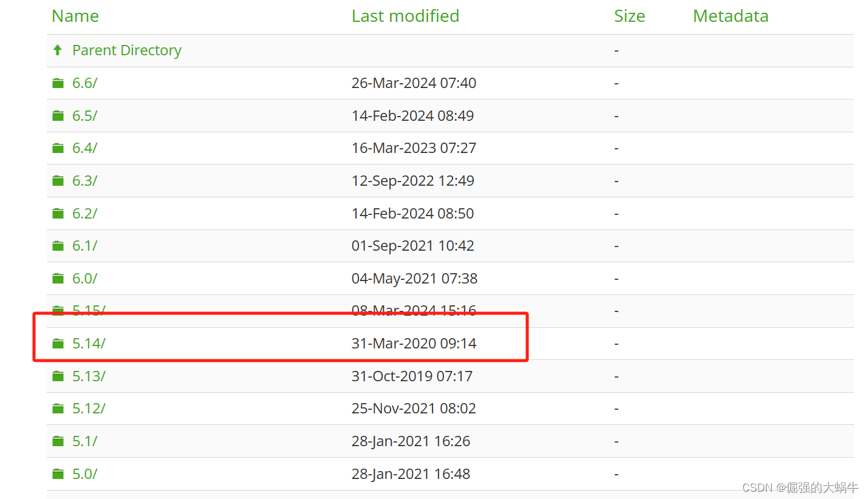868x499 pixels.
Task: Select the date 12-Sep-2022 12:49
Action: [413, 181]
